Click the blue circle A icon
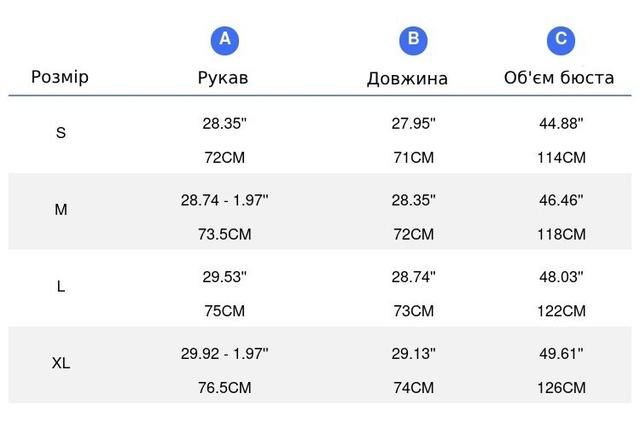 click(x=224, y=41)
